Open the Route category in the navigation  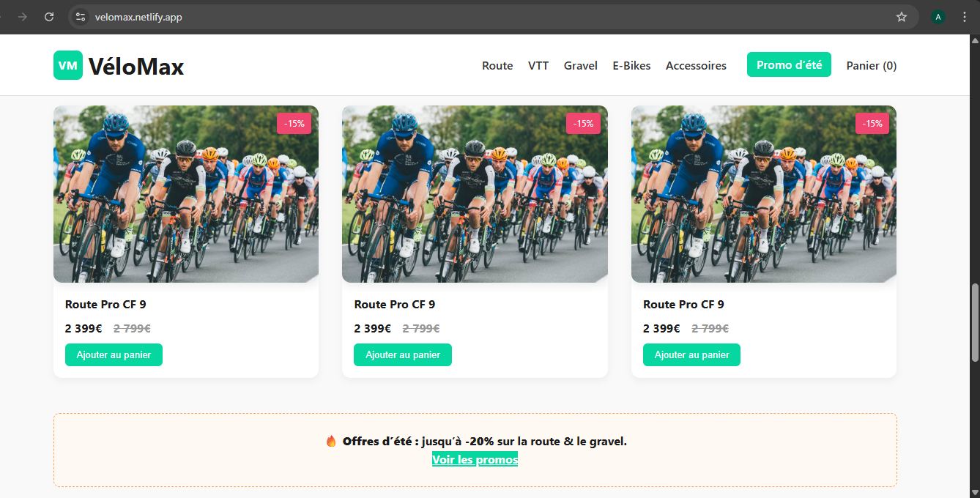(x=497, y=66)
